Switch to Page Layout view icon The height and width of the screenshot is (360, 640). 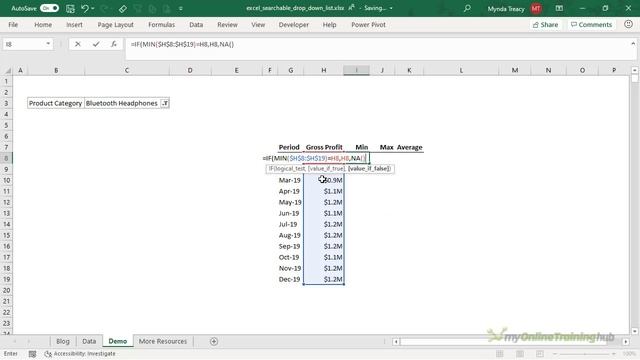(x=520, y=354)
